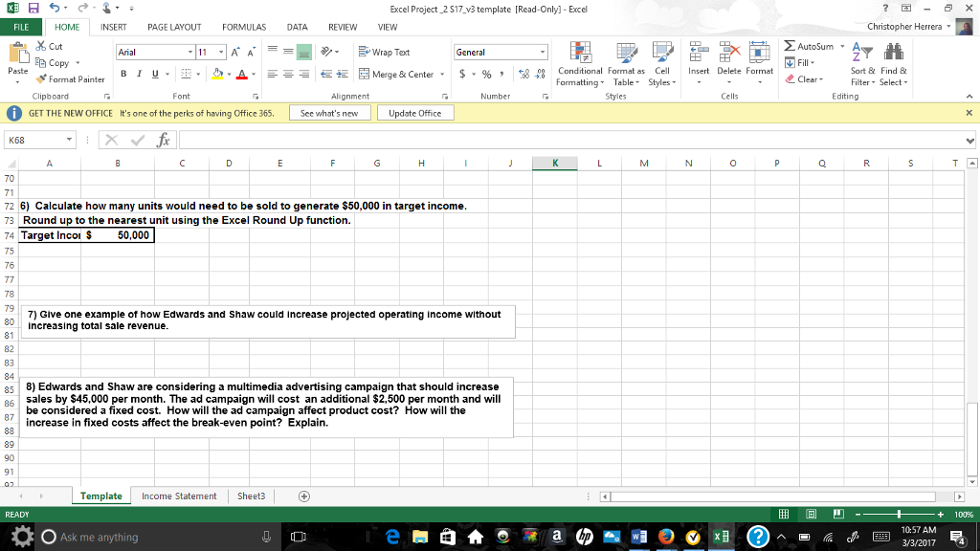This screenshot has width=980, height=551.
Task: Open the Cell Styles gallery
Action: tap(663, 67)
